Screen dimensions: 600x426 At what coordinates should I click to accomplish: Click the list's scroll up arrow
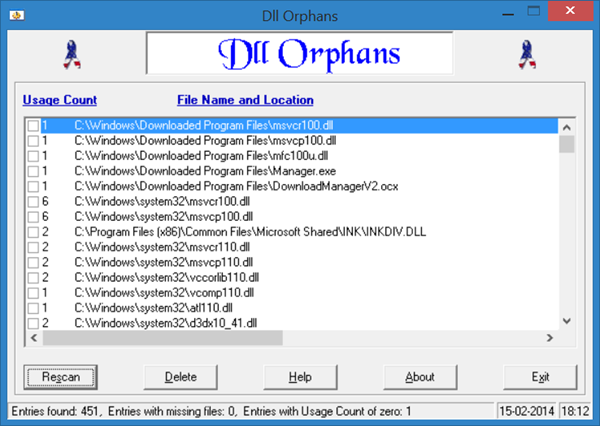pos(567,127)
